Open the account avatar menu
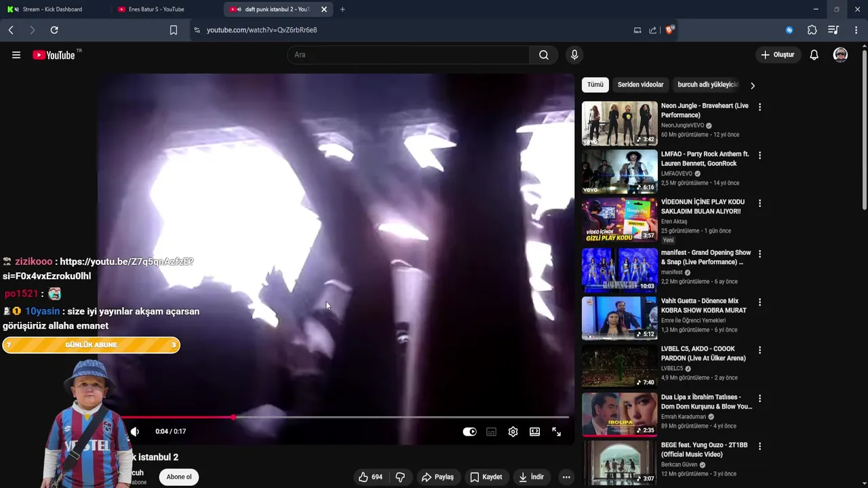The height and width of the screenshot is (488, 868). coord(840,55)
